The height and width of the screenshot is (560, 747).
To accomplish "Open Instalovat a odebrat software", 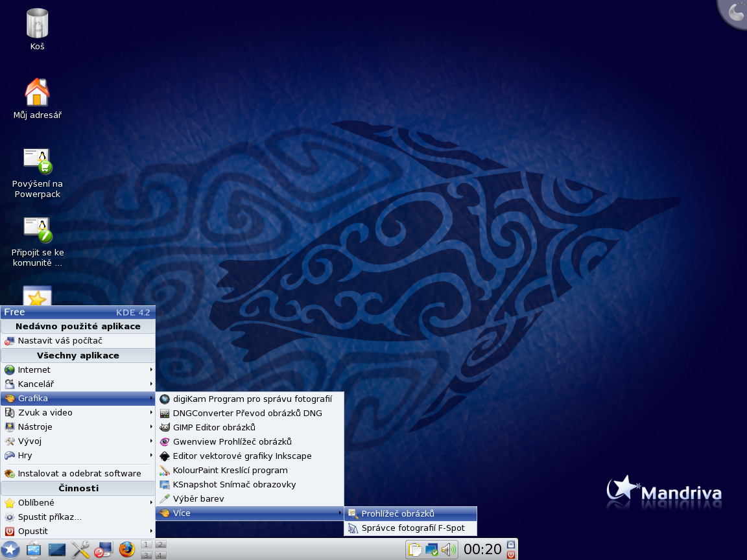I will click(78, 473).
